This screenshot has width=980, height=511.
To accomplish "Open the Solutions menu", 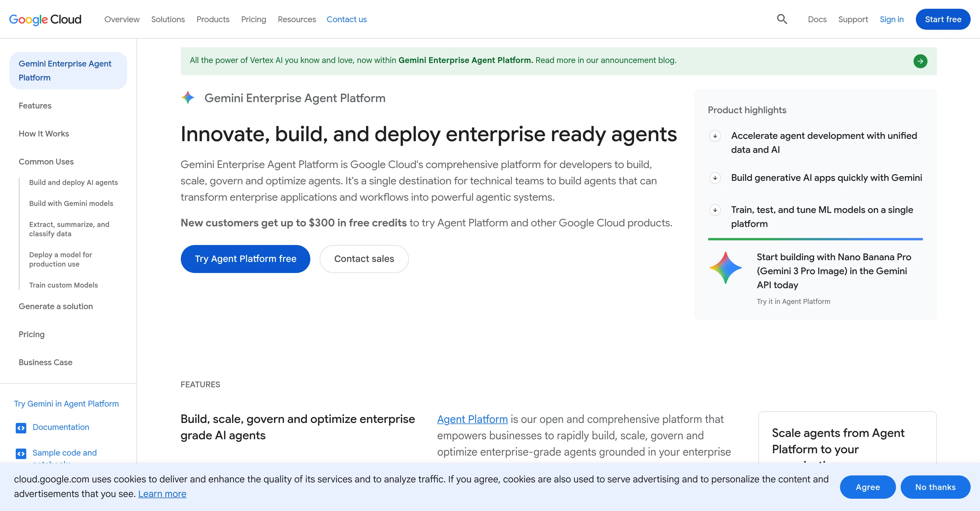I will pyautogui.click(x=168, y=20).
